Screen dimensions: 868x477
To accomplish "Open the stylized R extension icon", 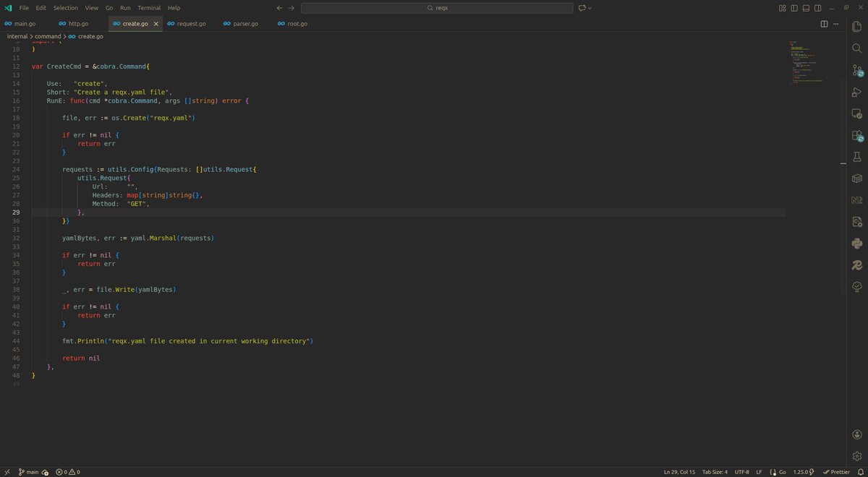I will [857, 265].
